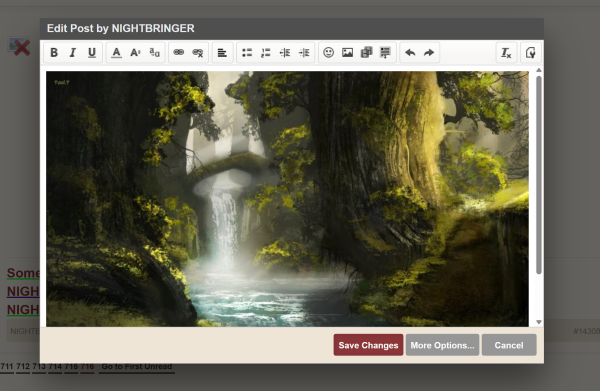Click Save Changes button
Screen dimensions: 600x391
coord(368,345)
